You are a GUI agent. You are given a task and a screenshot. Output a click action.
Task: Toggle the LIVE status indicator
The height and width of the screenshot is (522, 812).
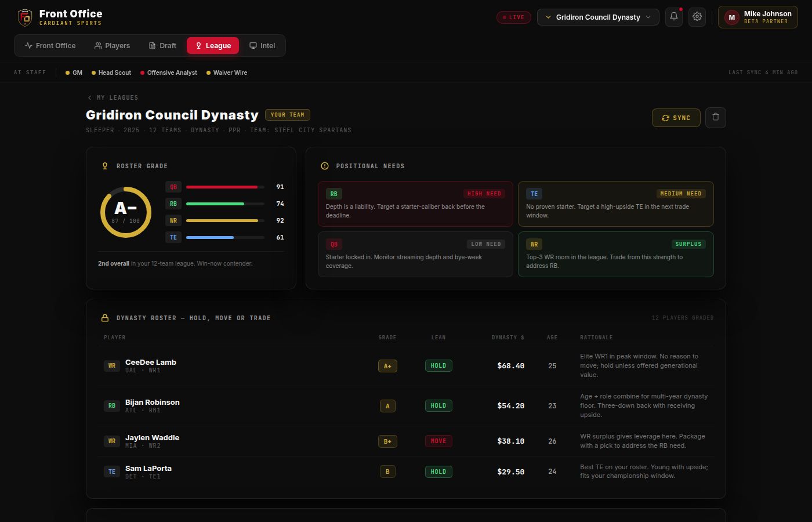[x=514, y=17]
